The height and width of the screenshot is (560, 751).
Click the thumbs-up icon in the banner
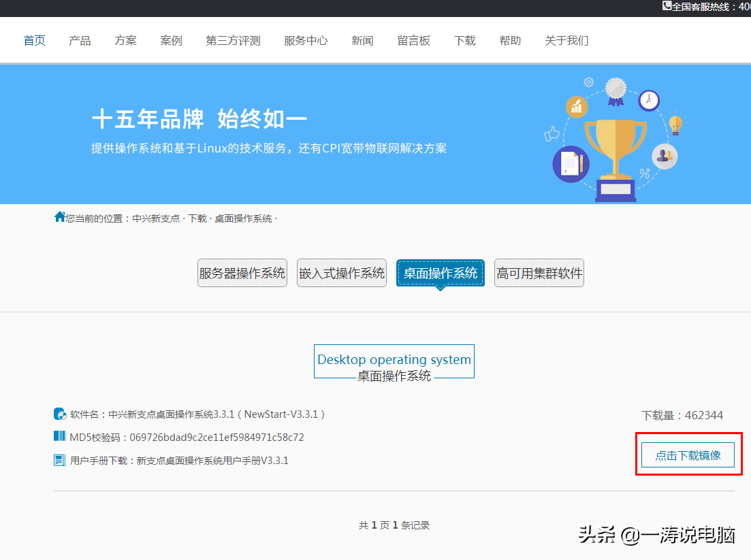552,133
